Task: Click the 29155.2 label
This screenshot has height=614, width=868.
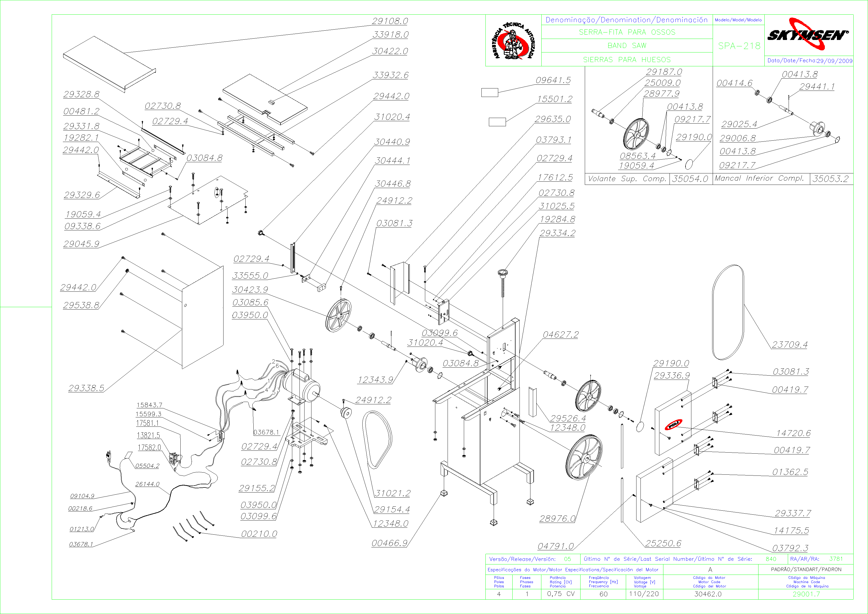Action: (x=256, y=489)
